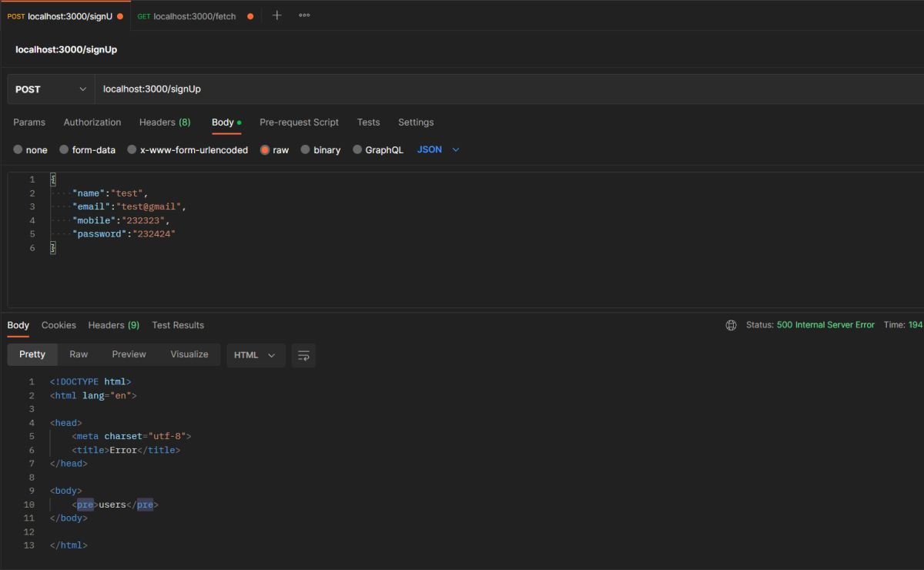924x570 pixels.
Task: Click the "name":"test" line in body
Action: point(109,193)
